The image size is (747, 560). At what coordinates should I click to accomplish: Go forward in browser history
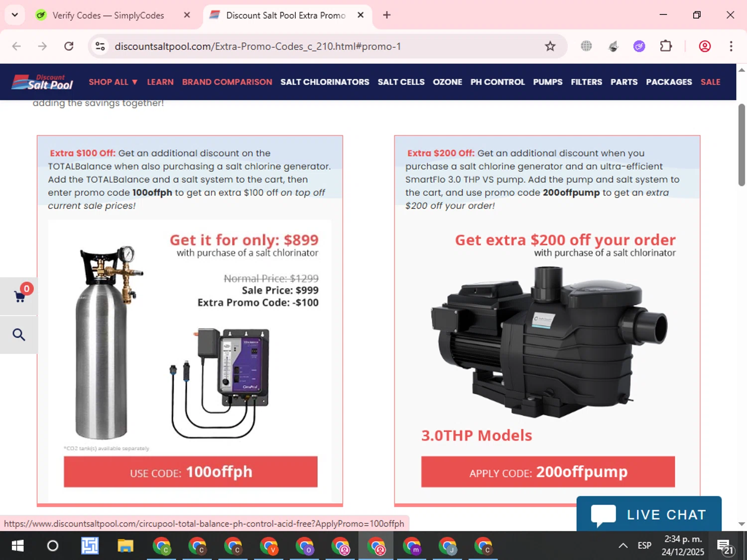42,46
